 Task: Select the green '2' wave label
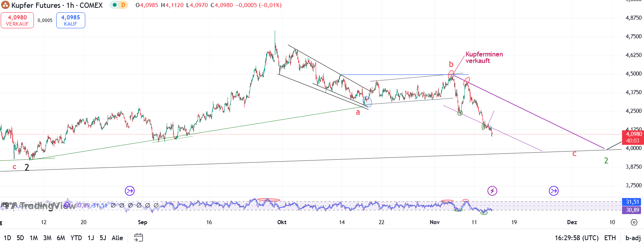point(606,160)
